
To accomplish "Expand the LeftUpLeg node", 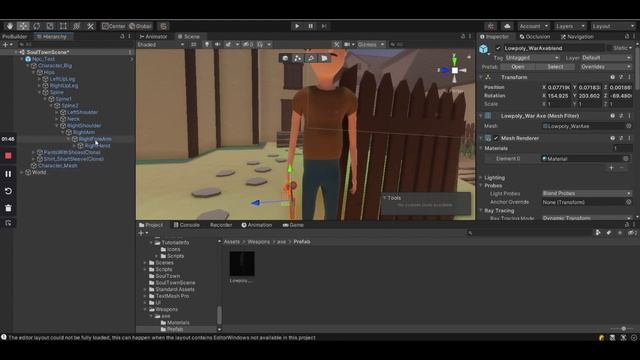I will click(40, 79).
